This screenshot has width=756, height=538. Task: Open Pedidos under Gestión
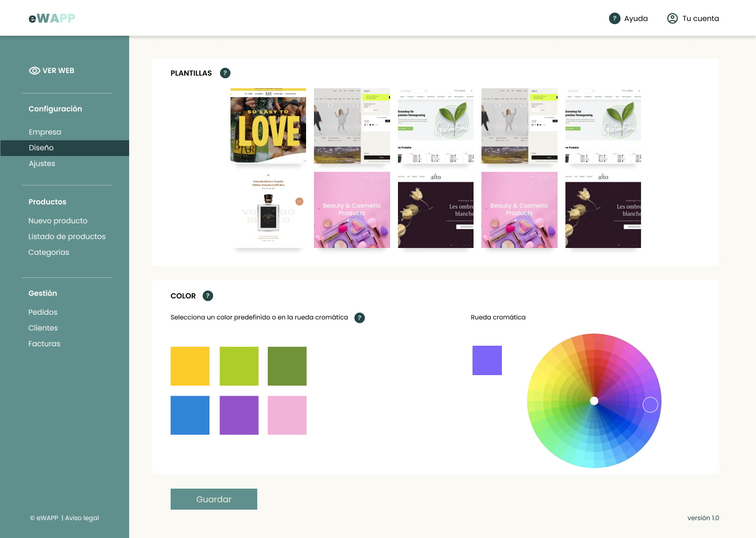(43, 312)
